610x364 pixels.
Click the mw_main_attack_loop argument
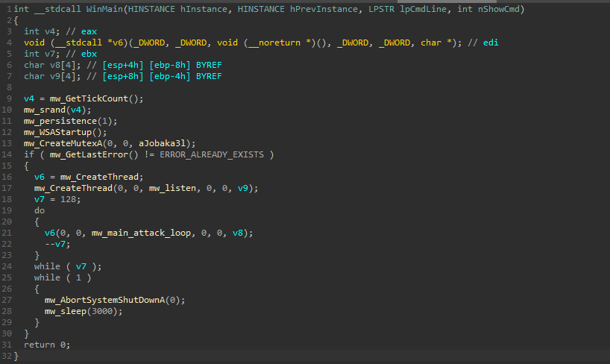point(141,233)
